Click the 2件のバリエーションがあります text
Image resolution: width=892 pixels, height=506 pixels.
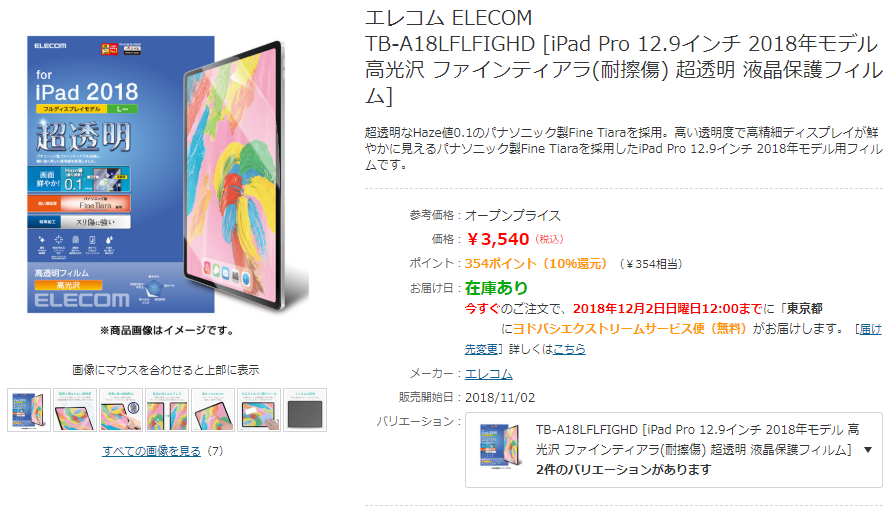[x=623, y=470]
